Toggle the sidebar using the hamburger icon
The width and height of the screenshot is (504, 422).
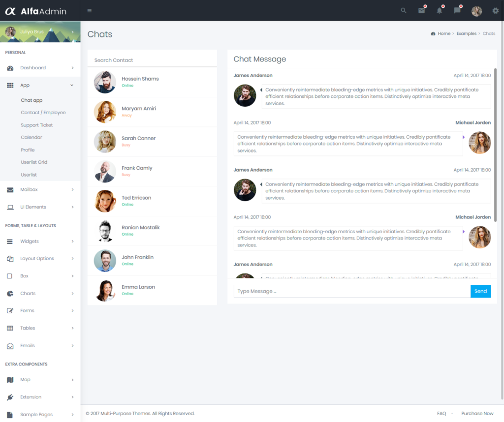tap(89, 10)
